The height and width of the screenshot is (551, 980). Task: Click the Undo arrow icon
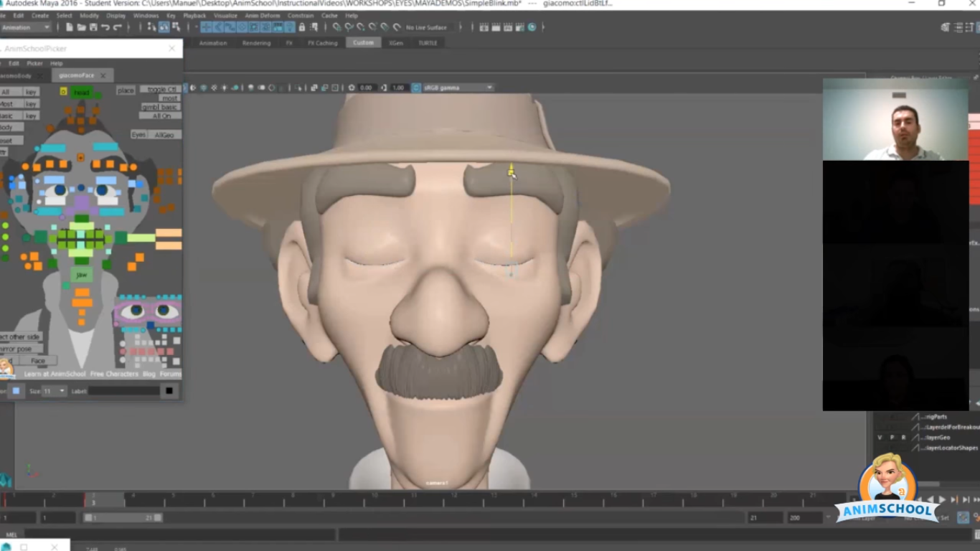pos(105,27)
